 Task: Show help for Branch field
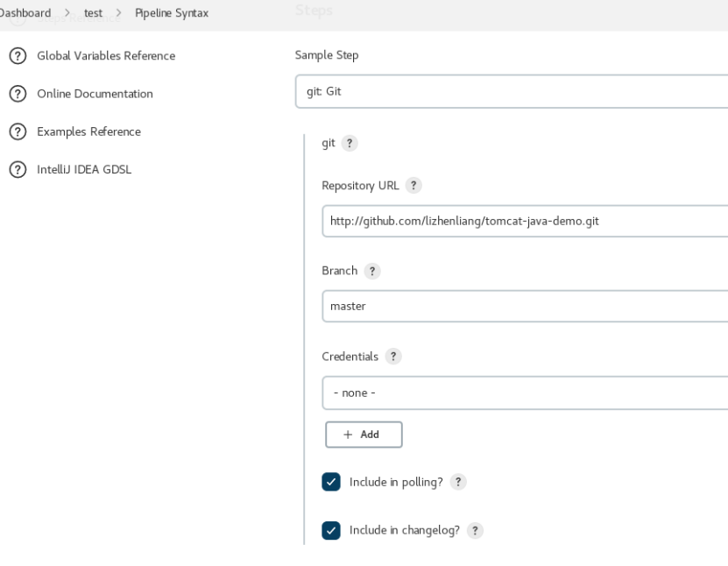pyautogui.click(x=372, y=272)
